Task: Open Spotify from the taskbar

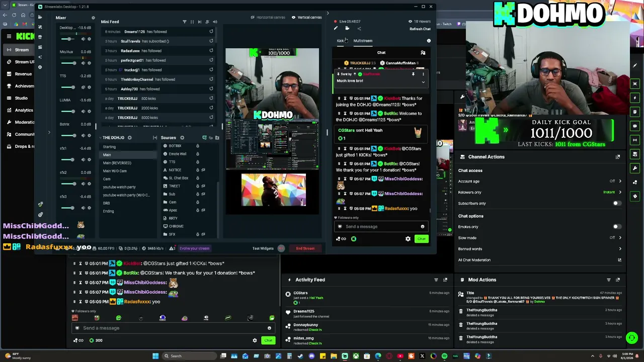Action: 444,356
